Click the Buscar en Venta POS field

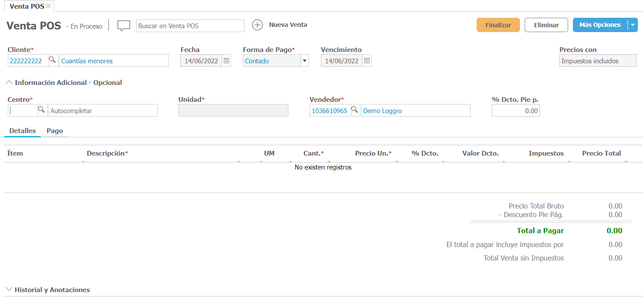(x=190, y=26)
